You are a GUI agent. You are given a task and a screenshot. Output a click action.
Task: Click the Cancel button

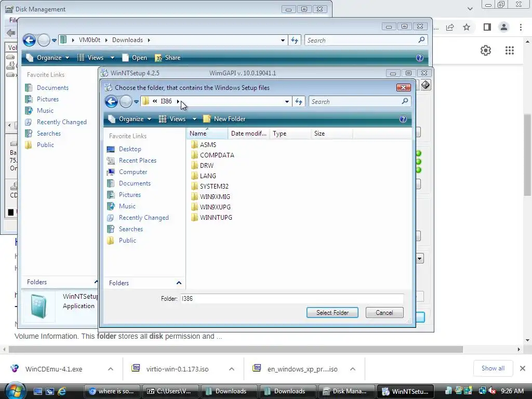click(384, 312)
